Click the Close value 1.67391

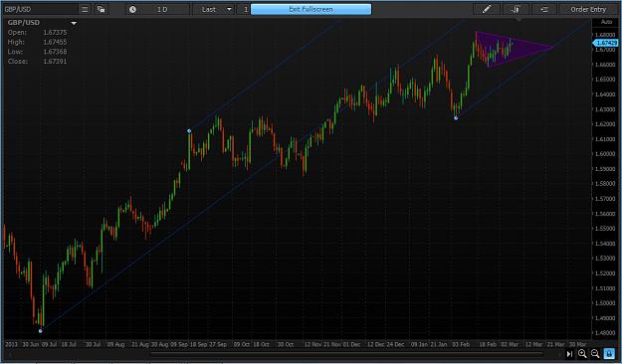[x=55, y=61]
